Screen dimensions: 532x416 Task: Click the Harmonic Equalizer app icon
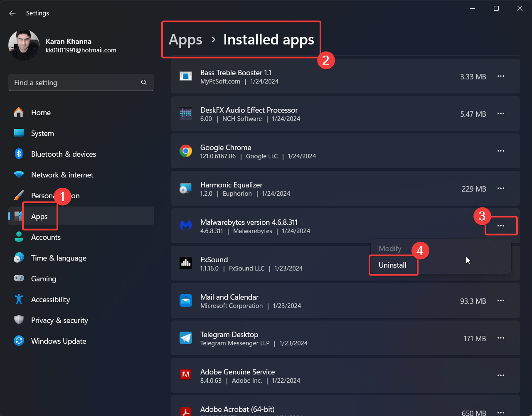coord(186,188)
